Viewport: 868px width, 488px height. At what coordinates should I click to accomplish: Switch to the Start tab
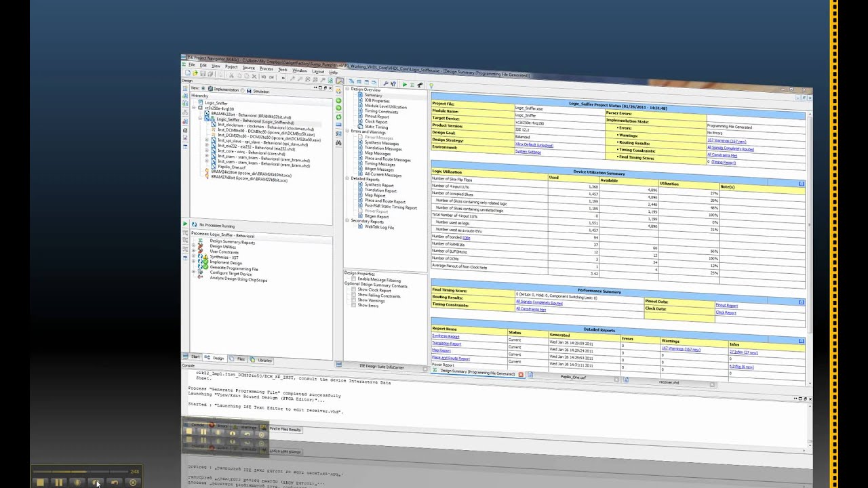[192, 357]
